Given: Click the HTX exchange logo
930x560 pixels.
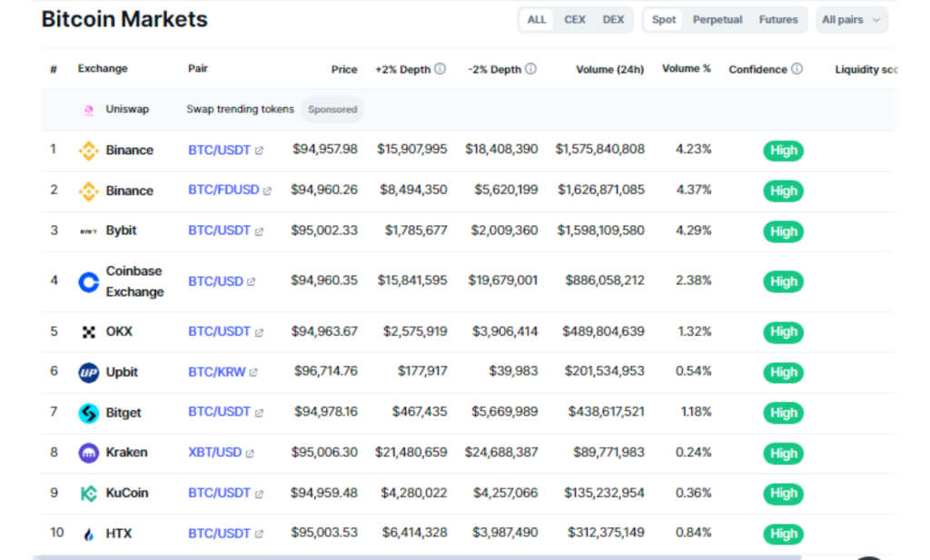Looking at the screenshot, I should point(88,534).
